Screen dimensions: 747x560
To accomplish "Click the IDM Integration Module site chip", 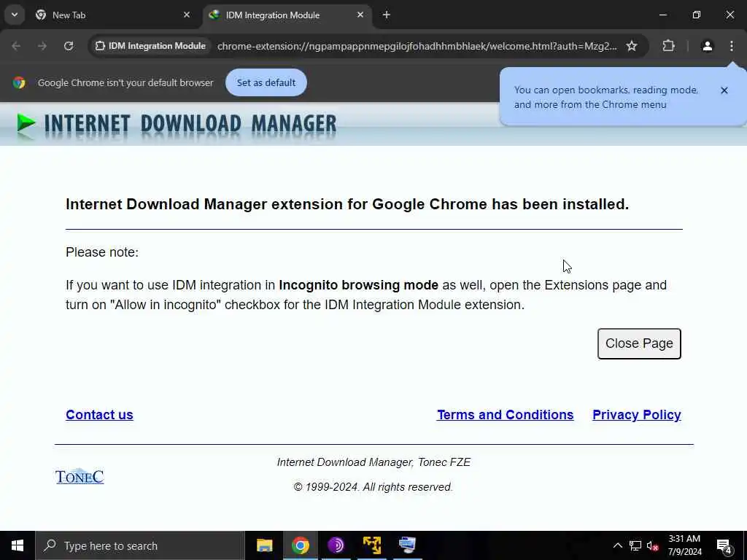I will pos(150,46).
